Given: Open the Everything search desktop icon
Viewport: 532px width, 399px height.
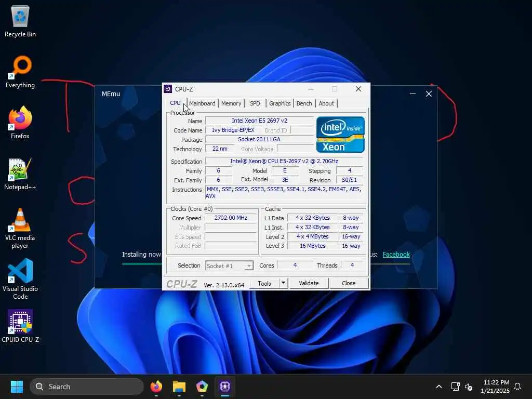Looking at the screenshot, I should tap(20, 72).
